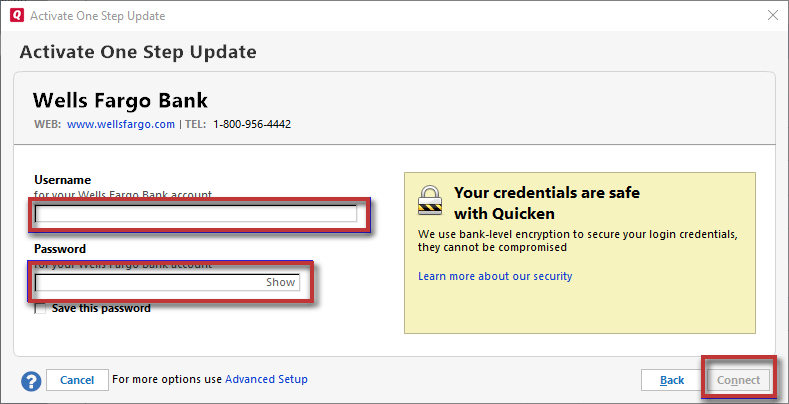The height and width of the screenshot is (404, 789).
Task: Click the Connect button
Action: coord(739,380)
